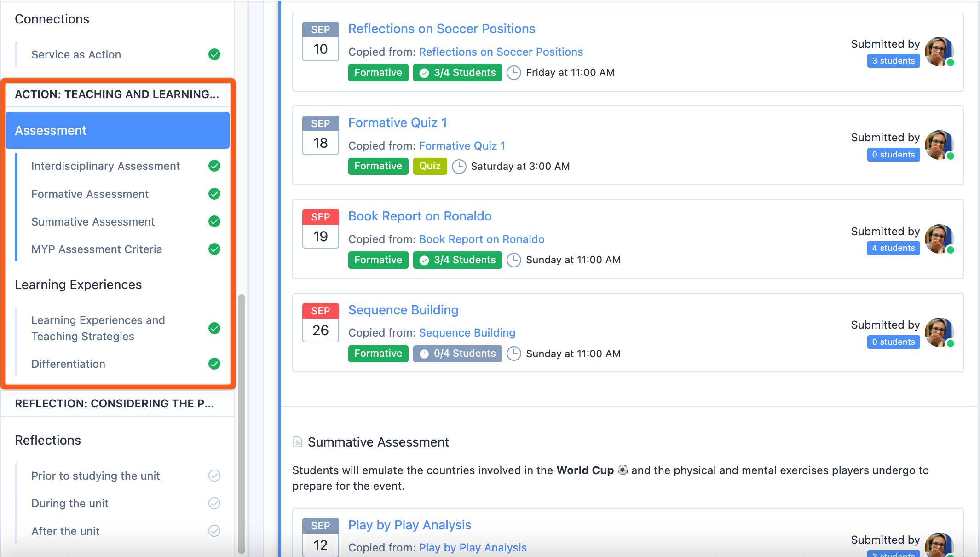Click the teacher avatar on Formative Quiz 1 card

tap(940, 145)
